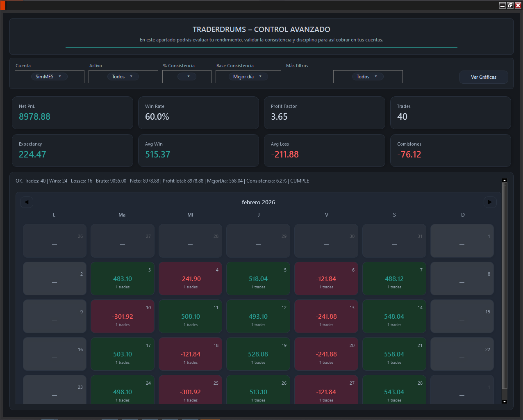This screenshot has width=523, height=420.
Task: Restore down the application window
Action: (510, 5)
